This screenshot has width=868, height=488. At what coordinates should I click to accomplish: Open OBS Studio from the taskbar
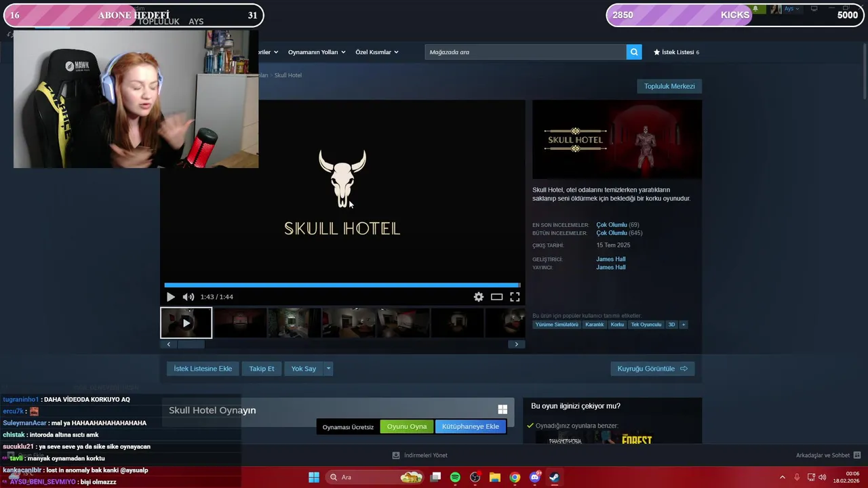click(475, 477)
